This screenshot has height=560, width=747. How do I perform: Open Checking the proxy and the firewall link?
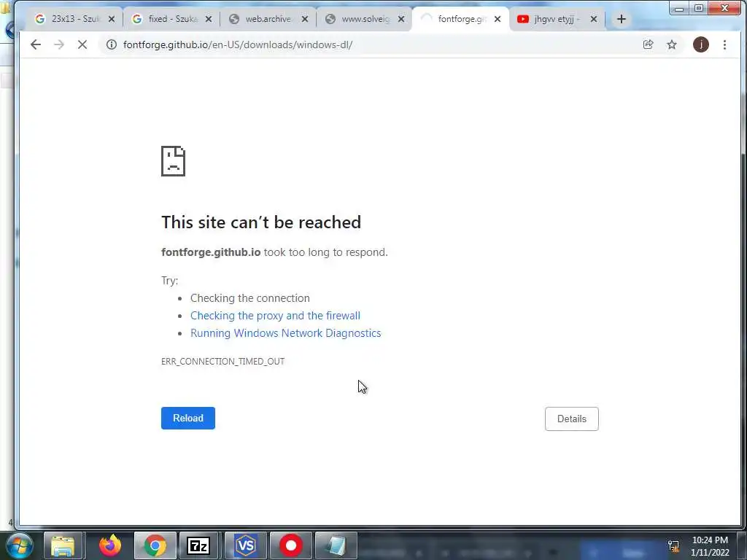point(275,316)
